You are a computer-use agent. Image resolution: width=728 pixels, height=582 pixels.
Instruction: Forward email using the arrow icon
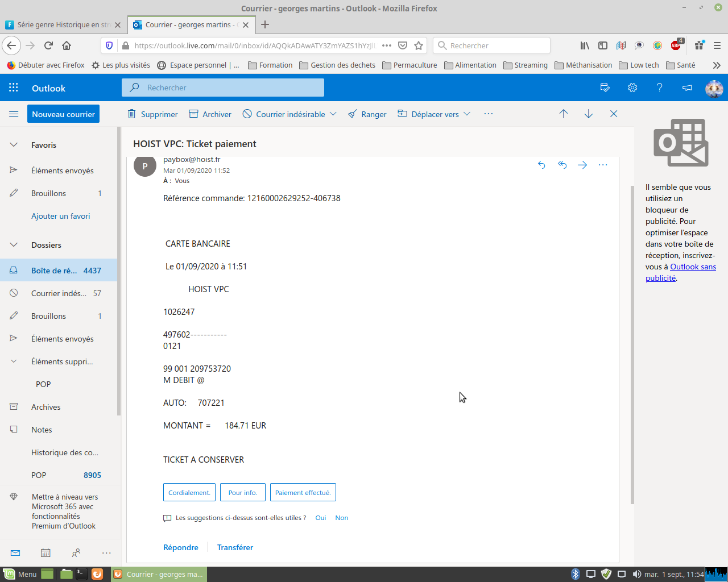click(x=582, y=165)
